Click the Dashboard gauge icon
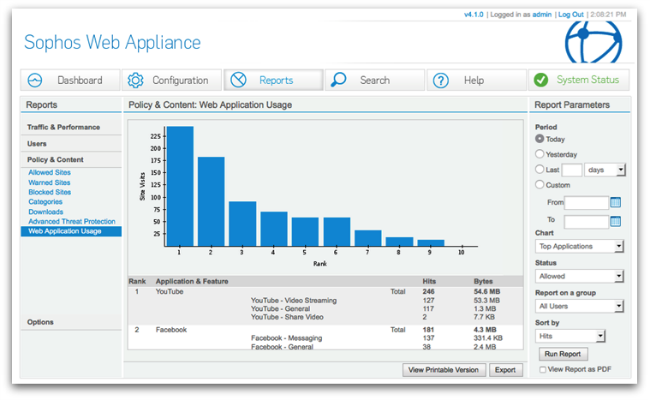Screen dimensions: 650x400 [35, 80]
